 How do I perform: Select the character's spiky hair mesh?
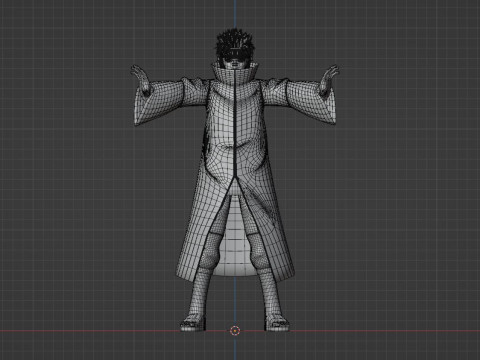click(234, 43)
